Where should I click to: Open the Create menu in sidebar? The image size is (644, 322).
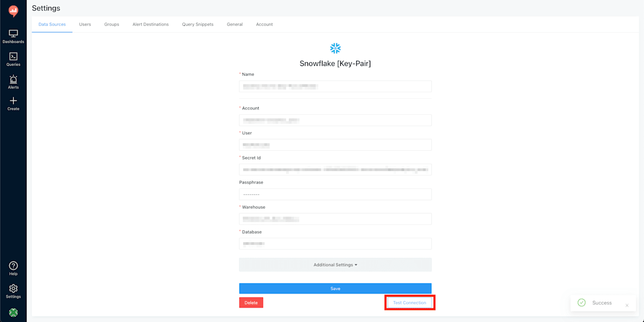(13, 104)
